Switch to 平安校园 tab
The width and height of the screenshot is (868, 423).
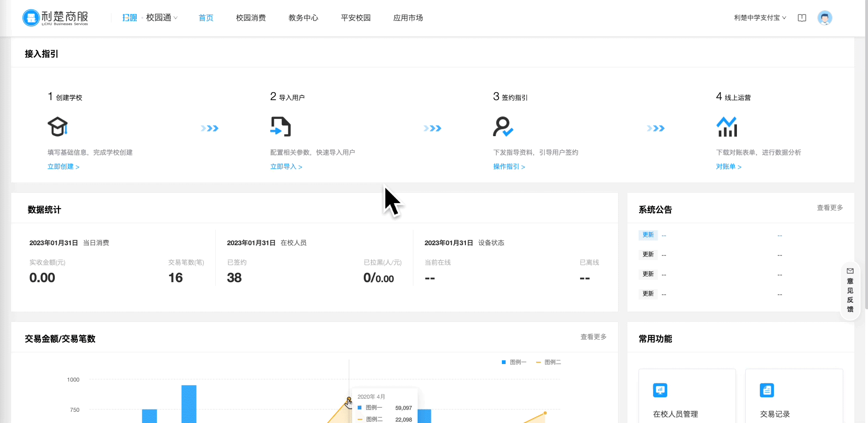pos(356,18)
